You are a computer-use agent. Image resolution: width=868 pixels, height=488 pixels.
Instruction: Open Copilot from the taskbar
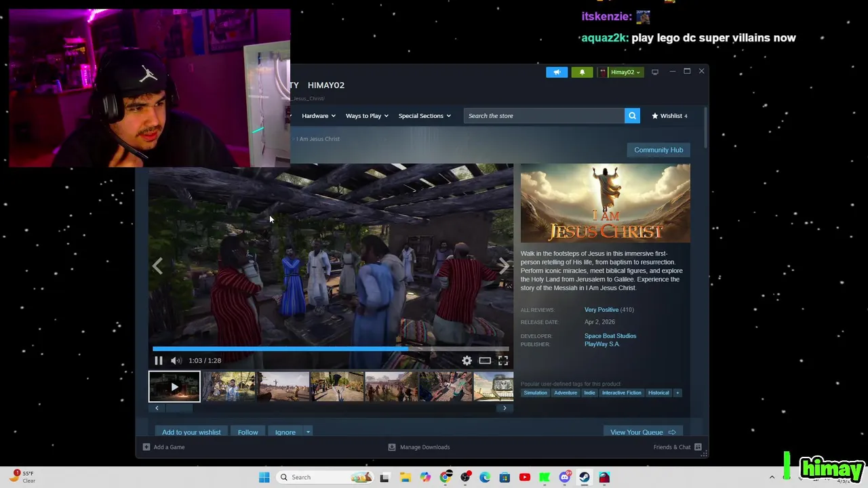coord(425,477)
